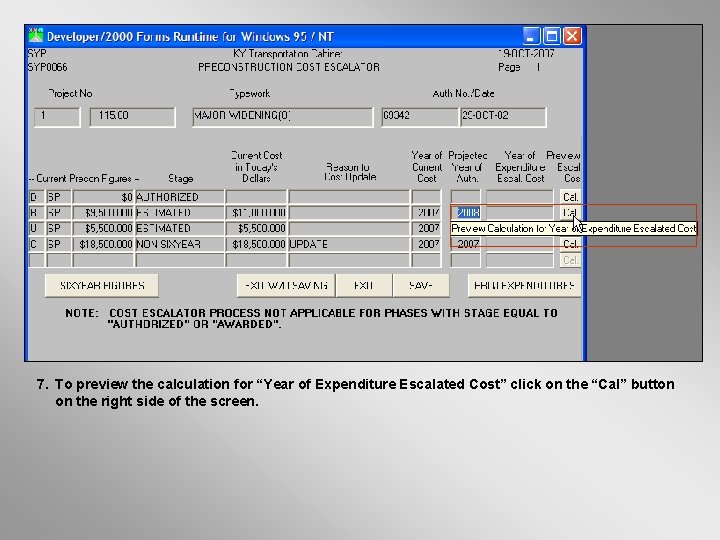720x540 pixels.
Task: Click the empty stage cell in the blank row
Action: 180,260
